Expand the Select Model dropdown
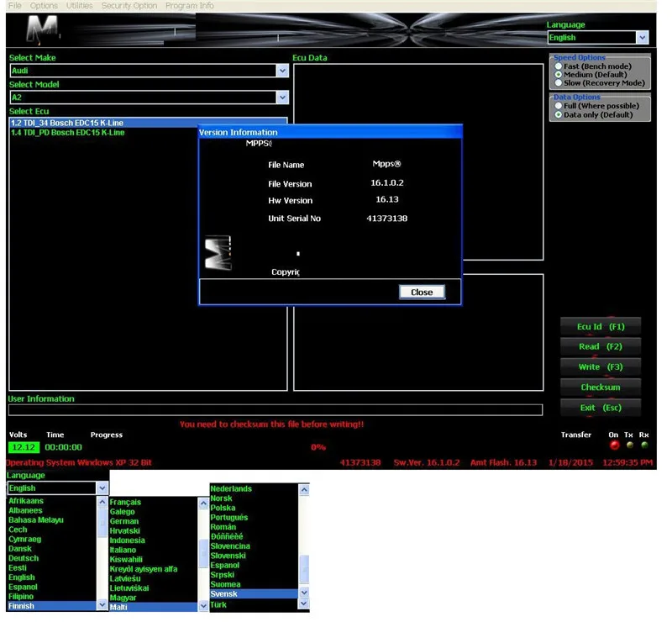Image resolution: width=672 pixels, height=622 pixels. 282,98
